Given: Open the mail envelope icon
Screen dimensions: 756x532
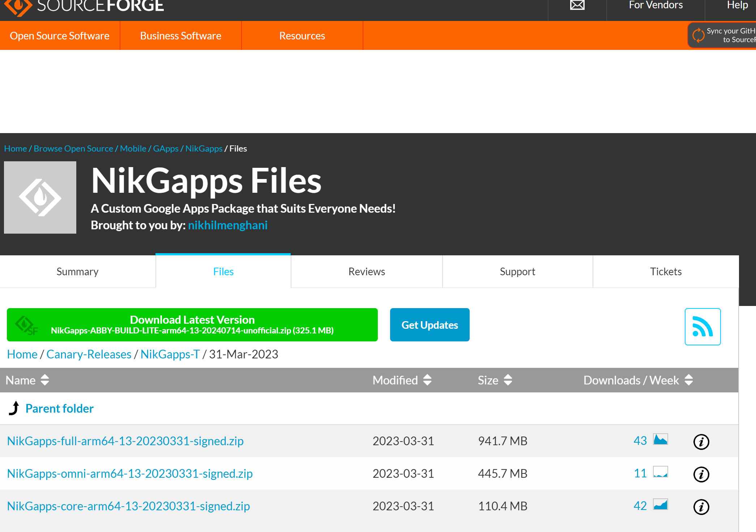Looking at the screenshot, I should (577, 5).
